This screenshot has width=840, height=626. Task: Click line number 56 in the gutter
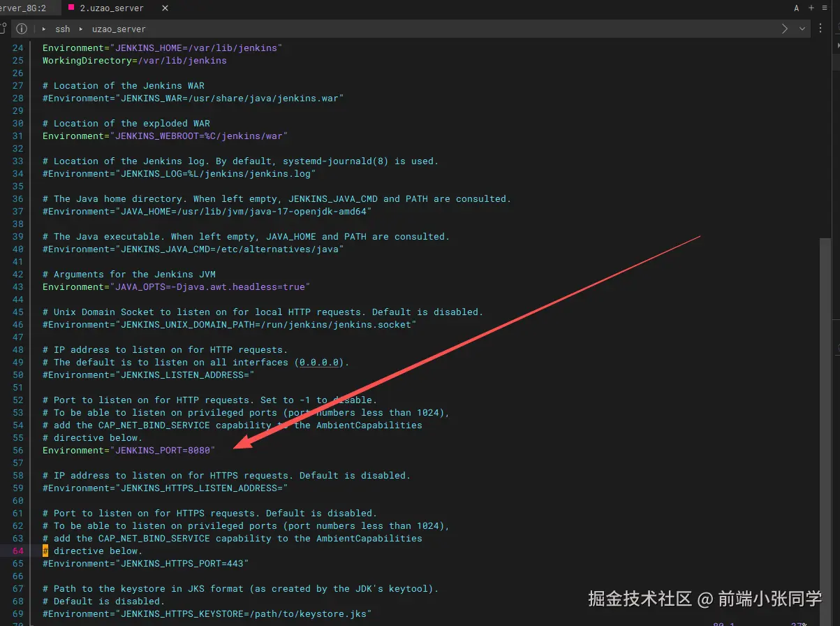point(17,450)
